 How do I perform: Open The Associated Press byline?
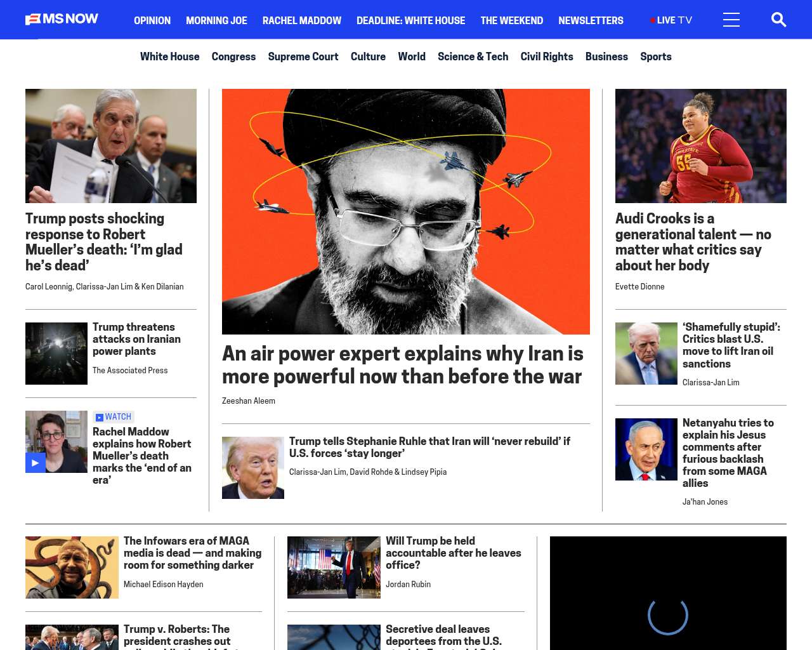130,371
